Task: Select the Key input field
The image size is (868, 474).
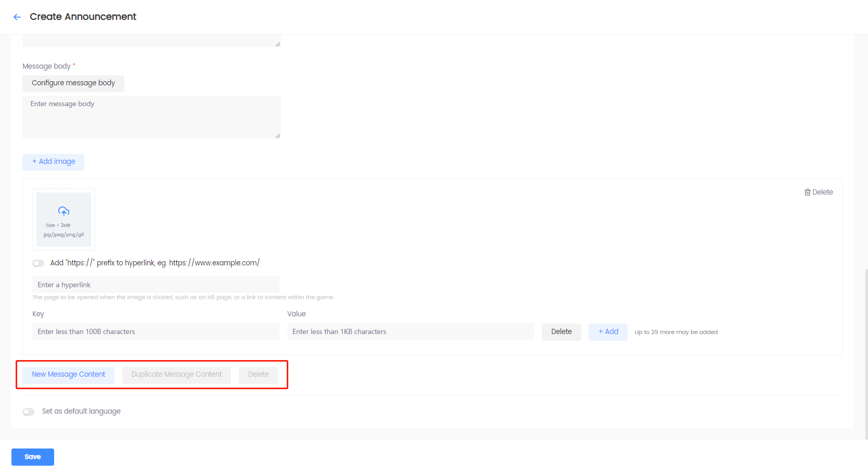Action: point(156,332)
